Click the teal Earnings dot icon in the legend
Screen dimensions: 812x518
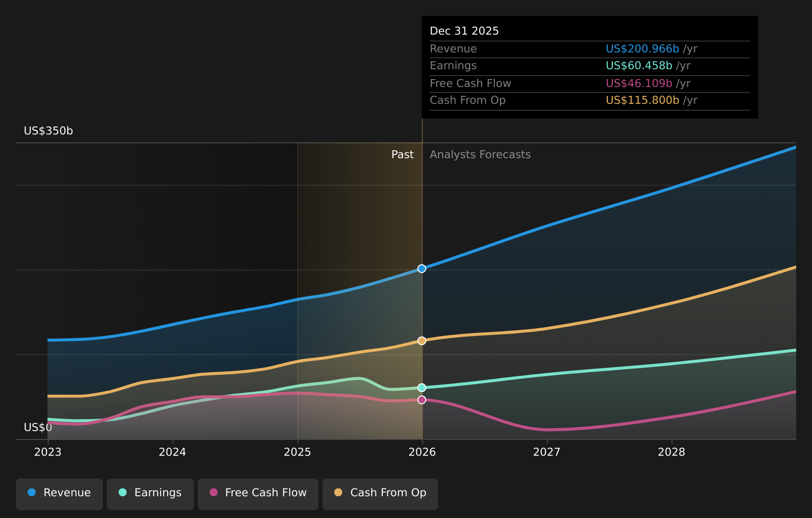click(122, 492)
